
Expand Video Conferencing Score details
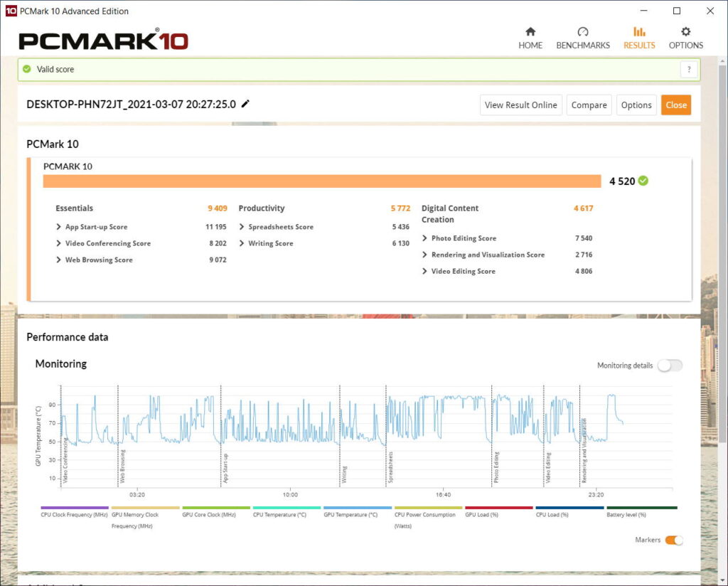coord(58,243)
